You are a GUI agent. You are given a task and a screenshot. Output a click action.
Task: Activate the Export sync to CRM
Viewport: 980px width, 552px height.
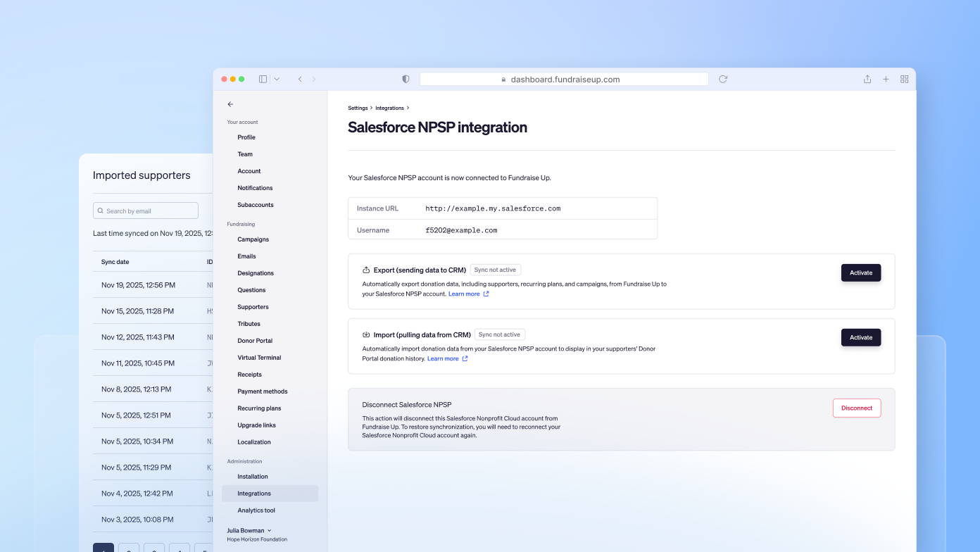tap(860, 273)
